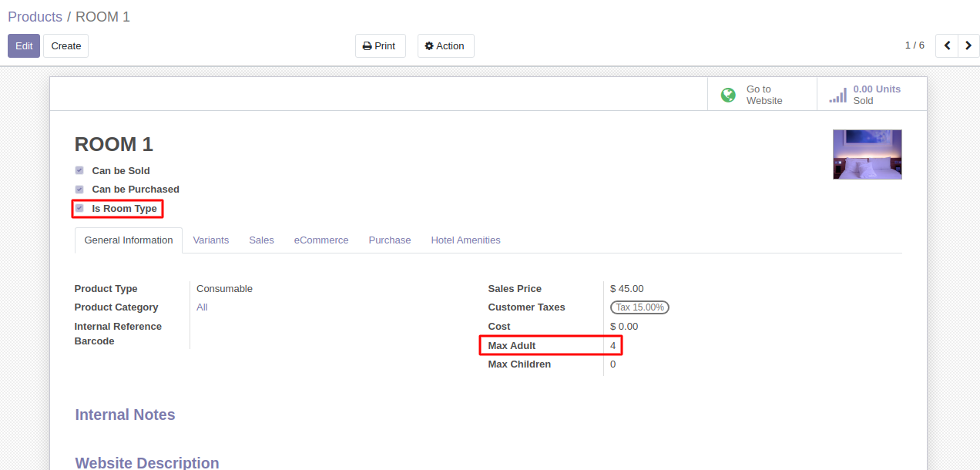Switch to the eCommerce tab
The height and width of the screenshot is (470, 980).
[321, 240]
